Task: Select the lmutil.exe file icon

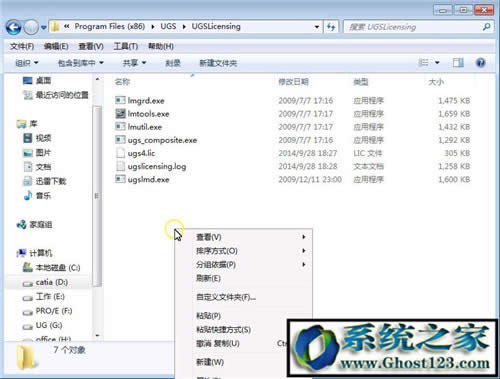Action: tap(120, 126)
